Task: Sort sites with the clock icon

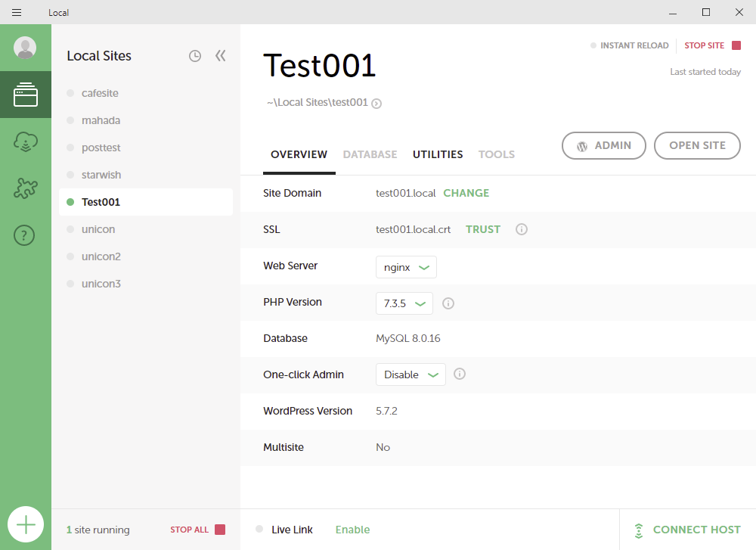Action: click(x=195, y=56)
